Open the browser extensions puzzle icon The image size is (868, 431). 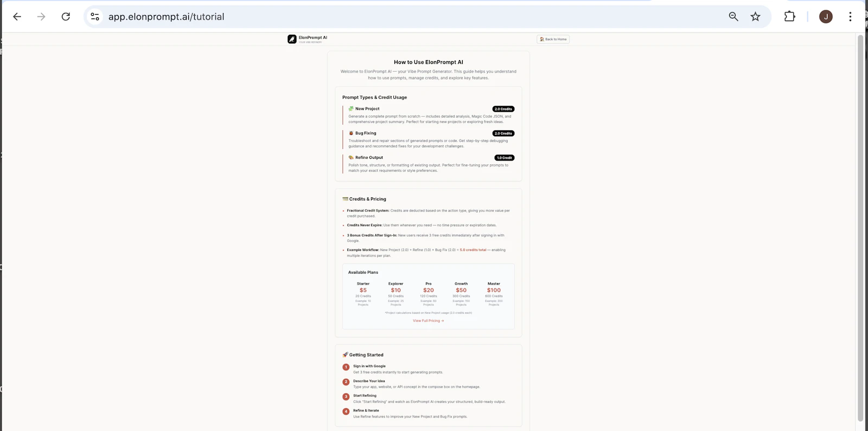point(790,17)
